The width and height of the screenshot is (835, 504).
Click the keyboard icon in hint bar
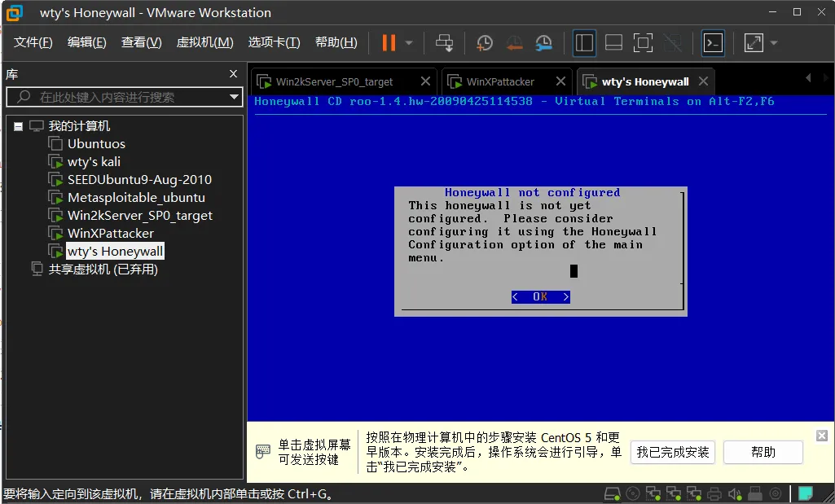262,451
